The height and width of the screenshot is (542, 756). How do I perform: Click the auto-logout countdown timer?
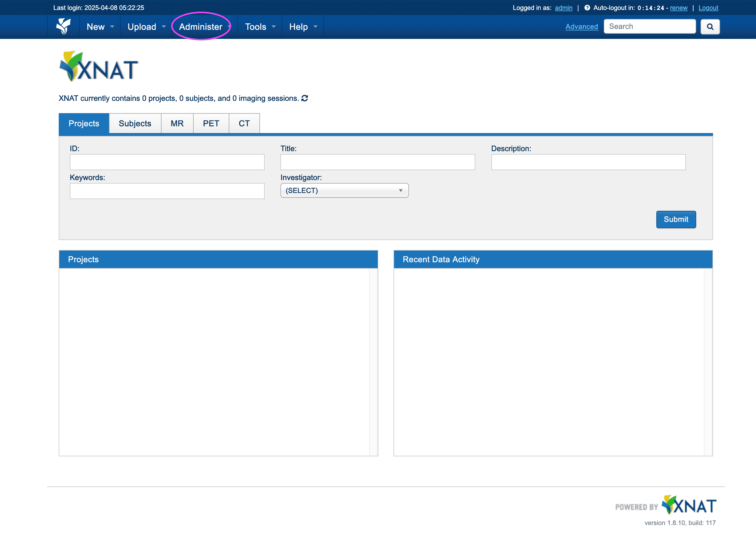651,8
